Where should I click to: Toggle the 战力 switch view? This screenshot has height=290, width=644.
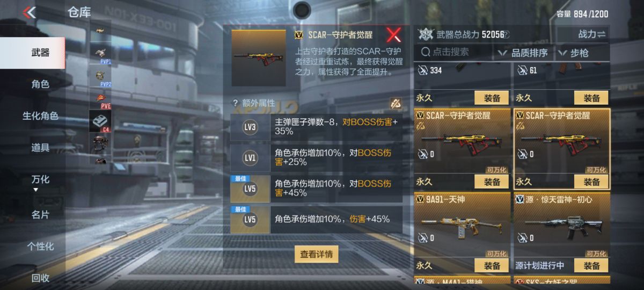coord(592,34)
